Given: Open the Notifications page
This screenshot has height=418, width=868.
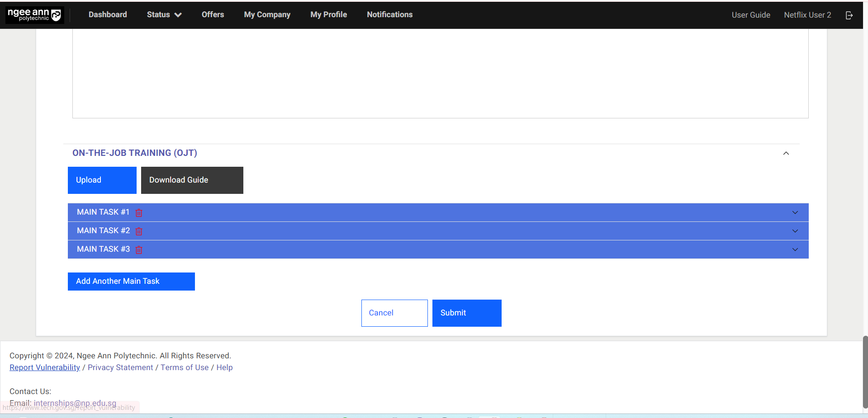Looking at the screenshot, I should click(389, 15).
